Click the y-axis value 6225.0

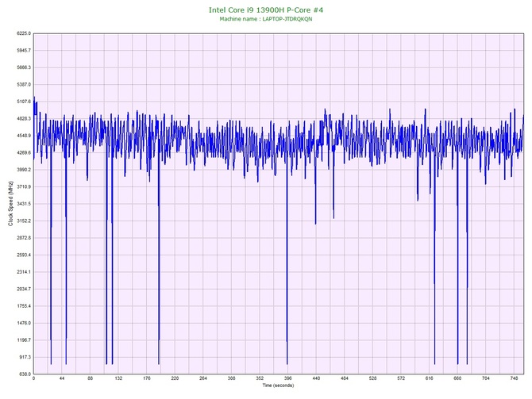(x=24, y=33)
